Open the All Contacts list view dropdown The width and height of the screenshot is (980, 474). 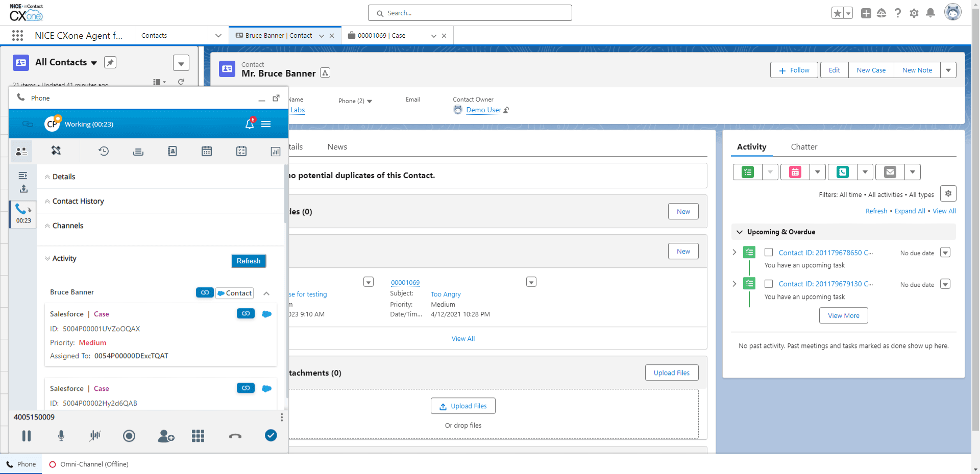94,63
